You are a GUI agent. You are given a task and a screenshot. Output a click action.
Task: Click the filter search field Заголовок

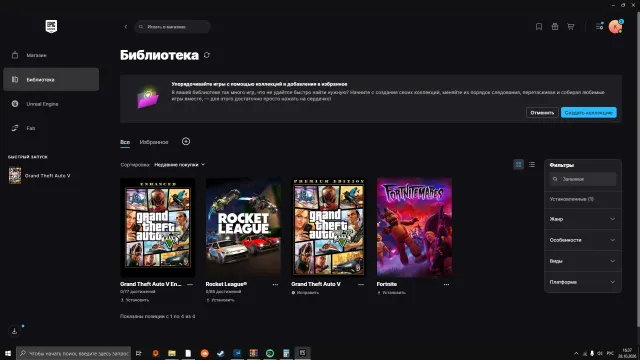583,179
